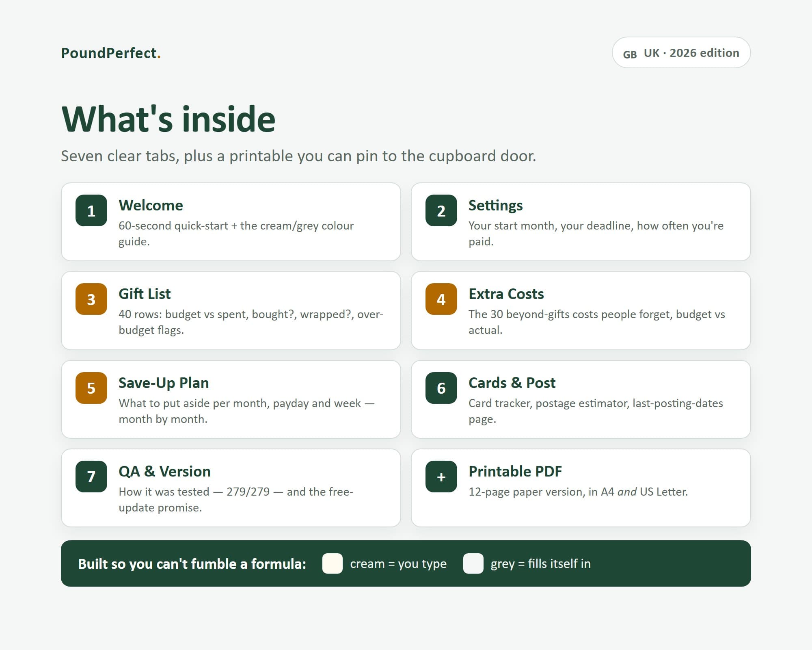Screen dimensions: 812x650
Task: Open the Gift List card title
Action: [x=145, y=294]
